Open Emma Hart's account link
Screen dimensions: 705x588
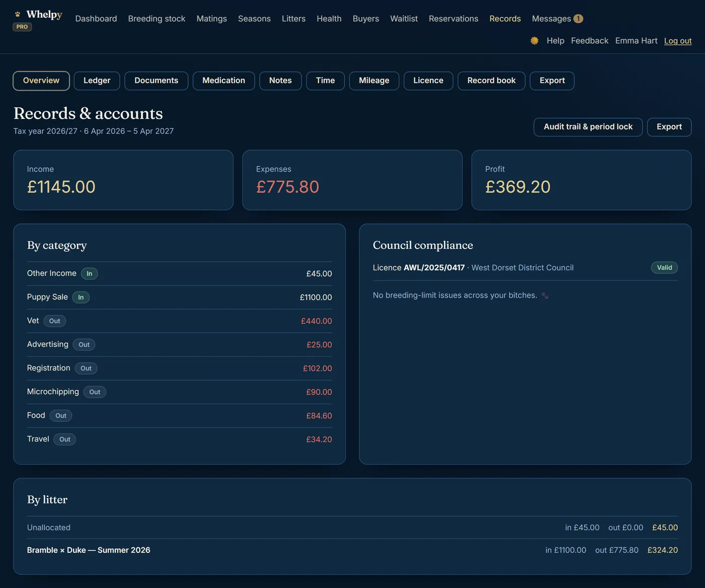click(x=637, y=41)
